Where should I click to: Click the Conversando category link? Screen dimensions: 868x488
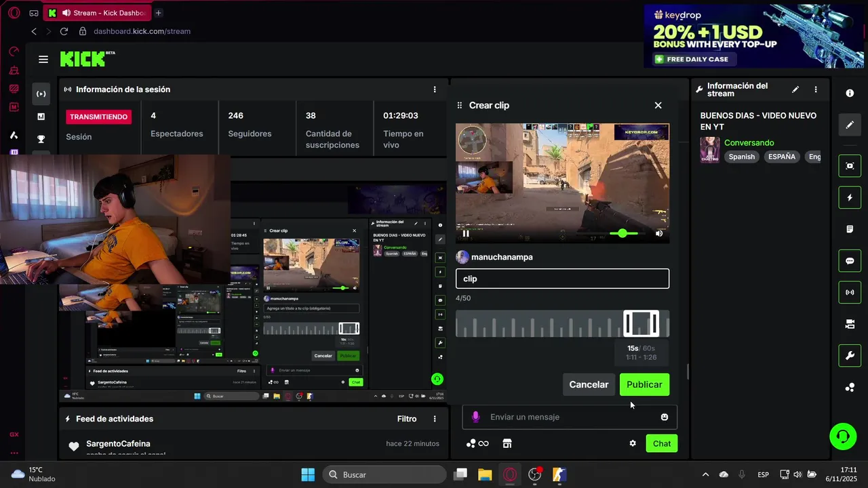(749, 142)
